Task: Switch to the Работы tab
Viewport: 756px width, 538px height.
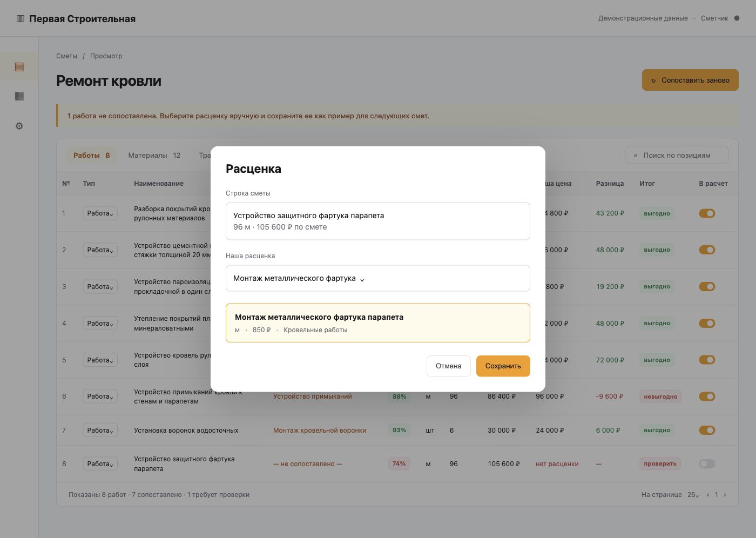Action: pos(91,156)
